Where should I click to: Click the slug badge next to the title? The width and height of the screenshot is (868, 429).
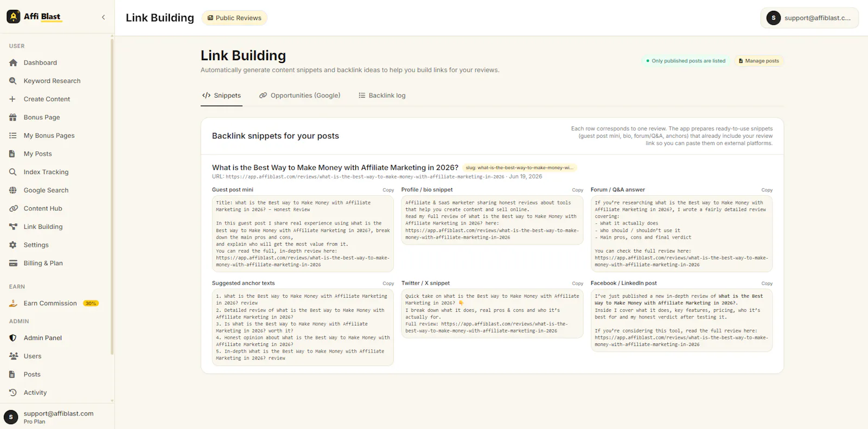click(519, 168)
